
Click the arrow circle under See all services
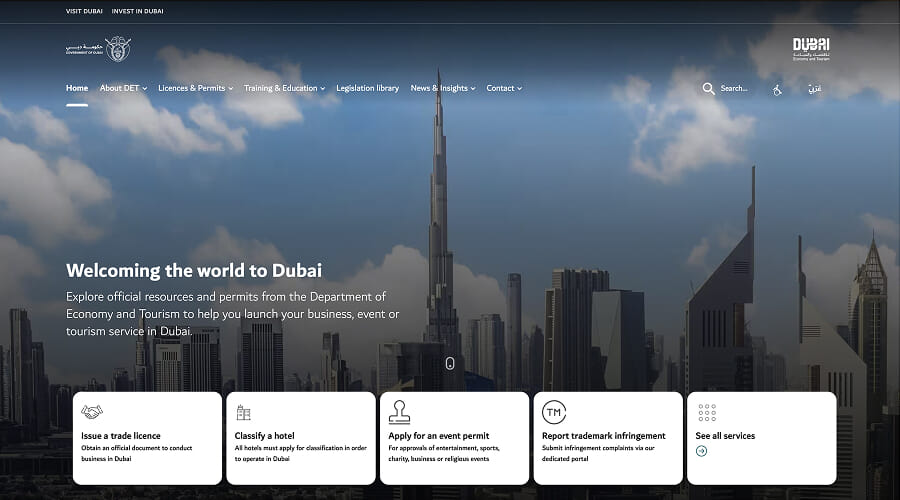coord(701,451)
